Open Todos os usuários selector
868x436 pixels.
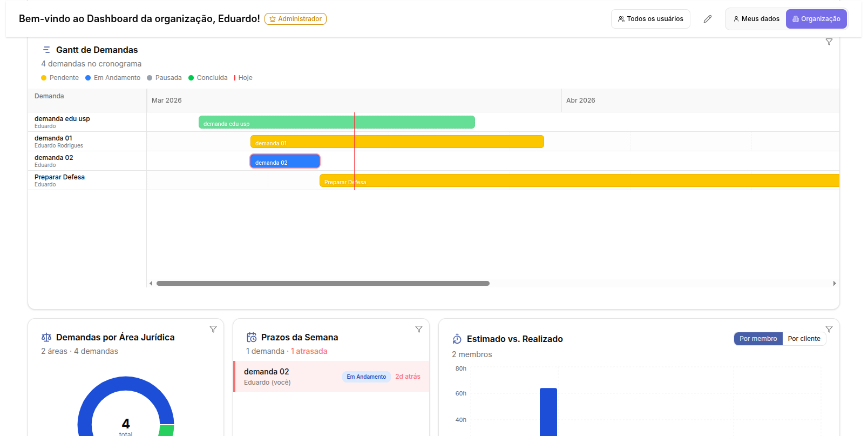[650, 19]
